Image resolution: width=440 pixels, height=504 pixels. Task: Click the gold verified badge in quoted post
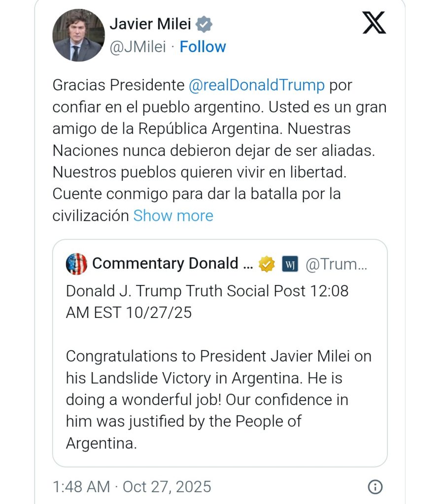point(267,264)
